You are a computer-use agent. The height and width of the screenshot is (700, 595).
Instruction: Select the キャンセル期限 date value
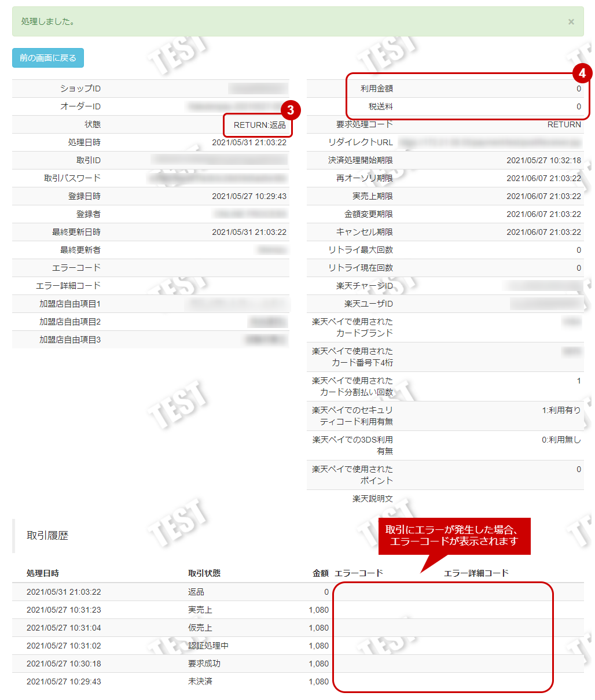(547, 233)
